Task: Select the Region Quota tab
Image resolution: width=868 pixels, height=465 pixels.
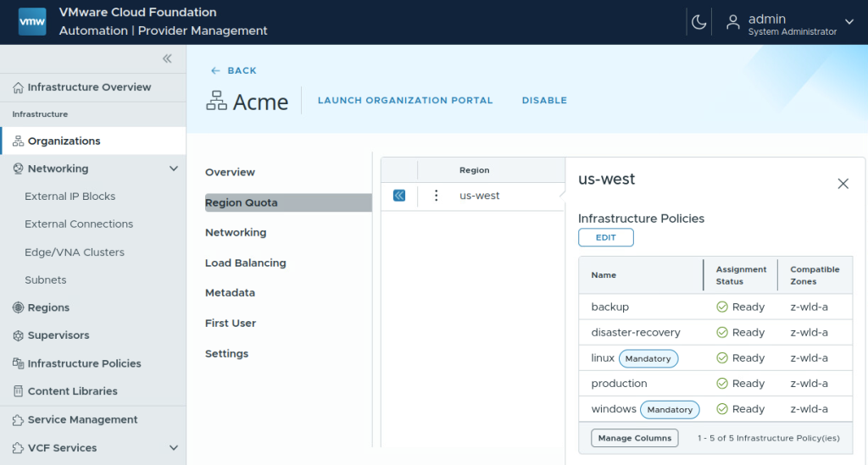Action: pyautogui.click(x=288, y=202)
